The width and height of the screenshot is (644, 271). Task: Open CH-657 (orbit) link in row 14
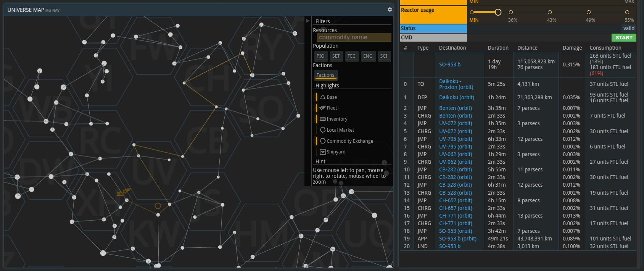456,200
